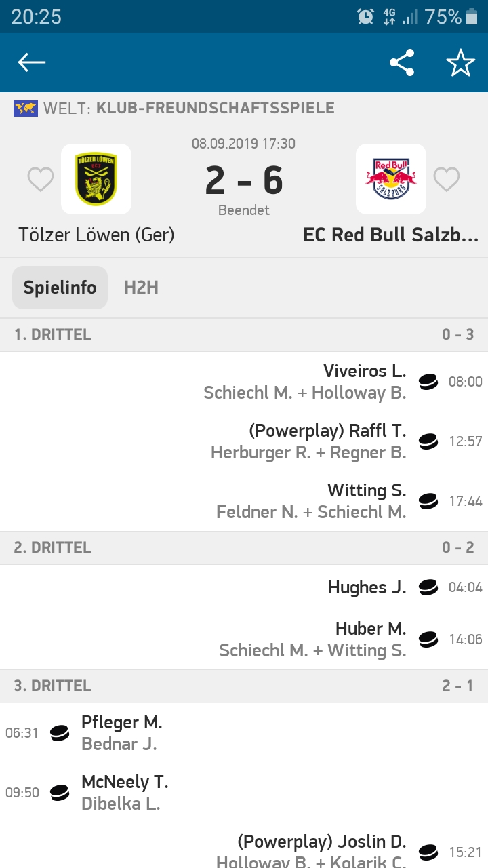This screenshot has height=868, width=488.
Task: Tap the EC Red Bull Salzburg team name
Action: point(390,235)
